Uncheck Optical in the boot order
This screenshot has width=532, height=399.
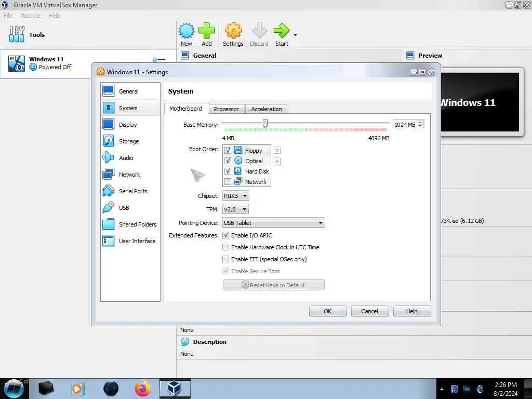[228, 161]
